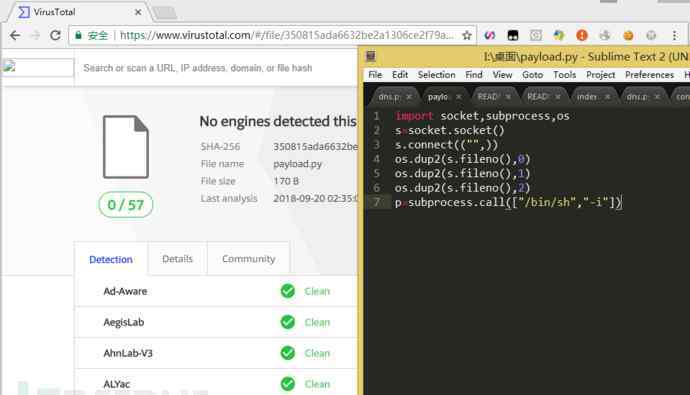
Task: Click the VirusTotal logo next to search
Action: [x=38, y=68]
